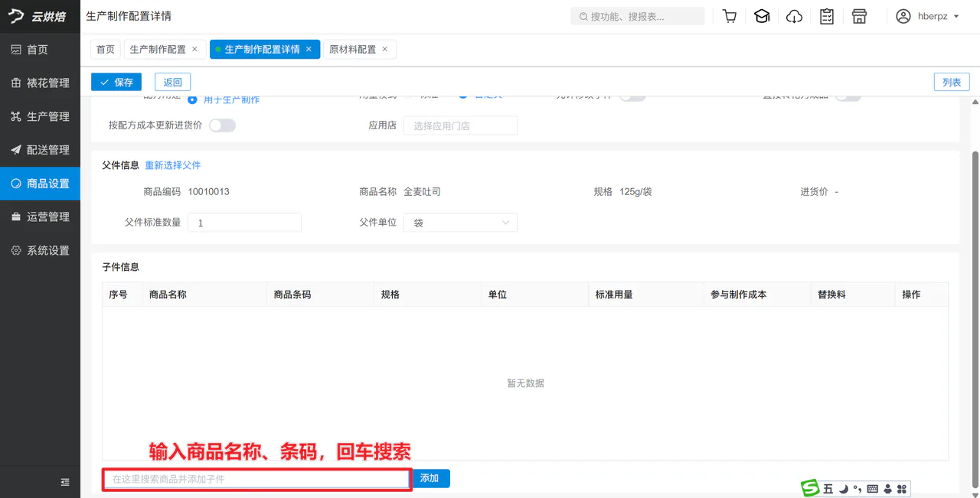Click the moon icon on the IME bar
Image resolution: width=980 pixels, height=498 pixels.
843,489
